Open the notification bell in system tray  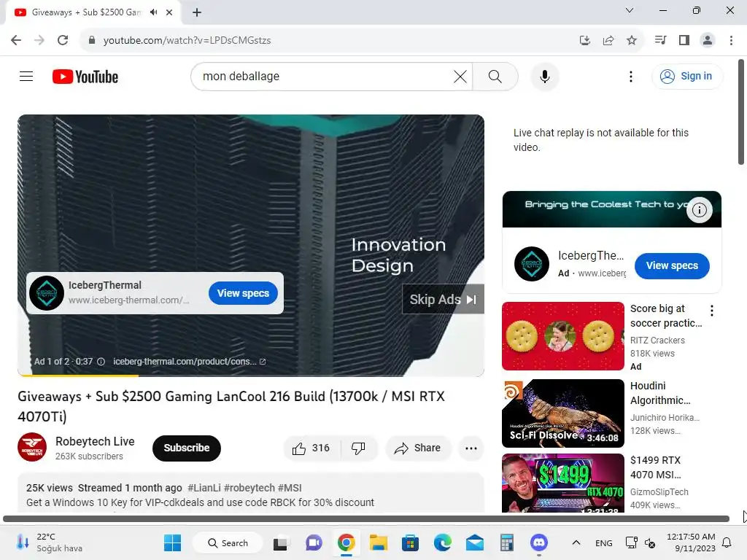click(x=727, y=542)
